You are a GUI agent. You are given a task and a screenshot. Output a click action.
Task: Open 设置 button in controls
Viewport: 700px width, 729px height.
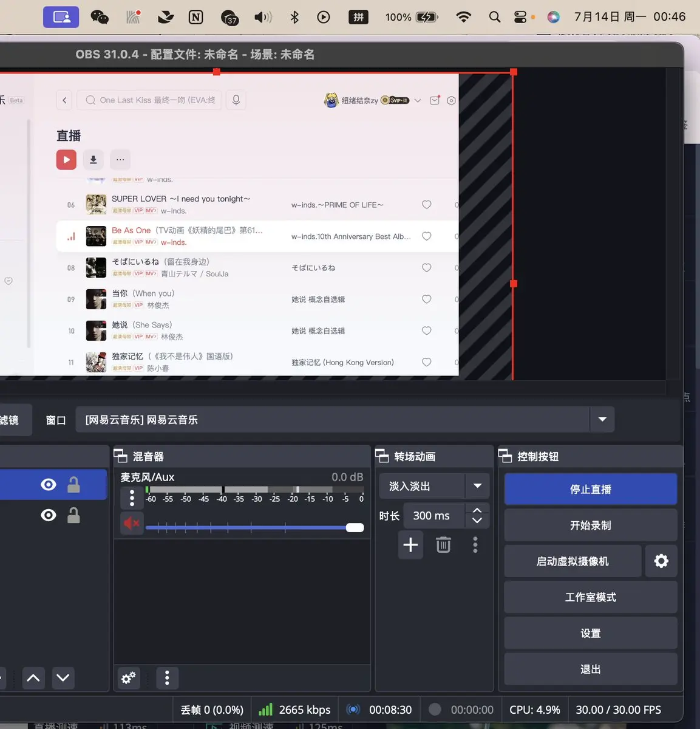(x=591, y=632)
